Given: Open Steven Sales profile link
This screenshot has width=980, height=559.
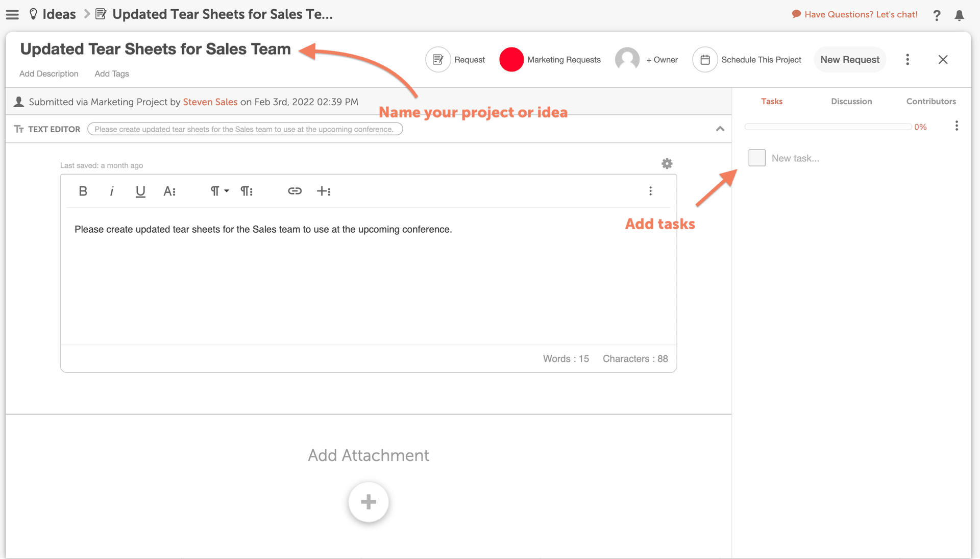Looking at the screenshot, I should [210, 102].
